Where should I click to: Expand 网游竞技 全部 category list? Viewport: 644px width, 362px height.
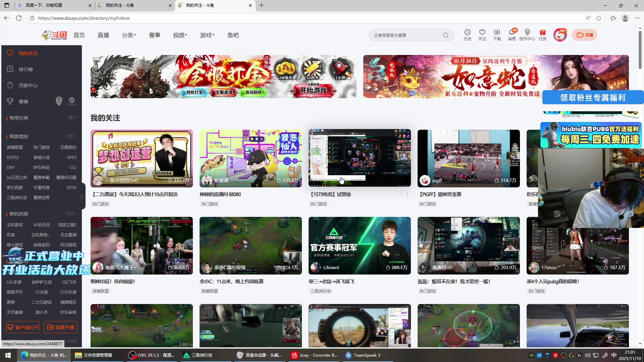[71, 136]
